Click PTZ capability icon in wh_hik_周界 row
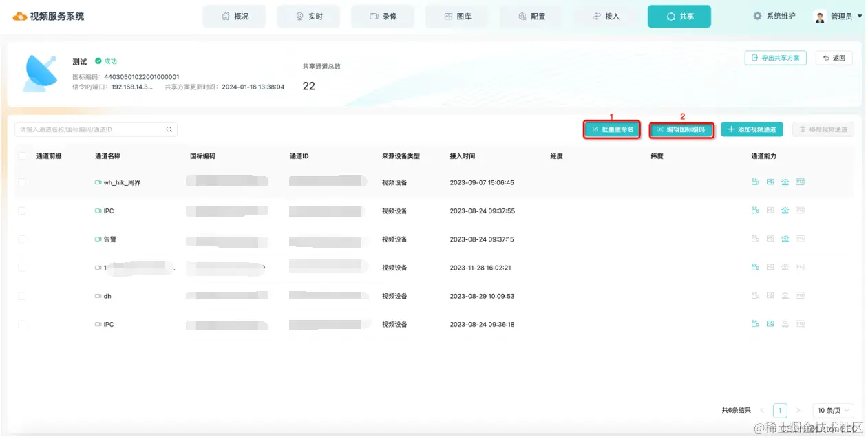The height and width of the screenshot is (439, 868). [800, 182]
